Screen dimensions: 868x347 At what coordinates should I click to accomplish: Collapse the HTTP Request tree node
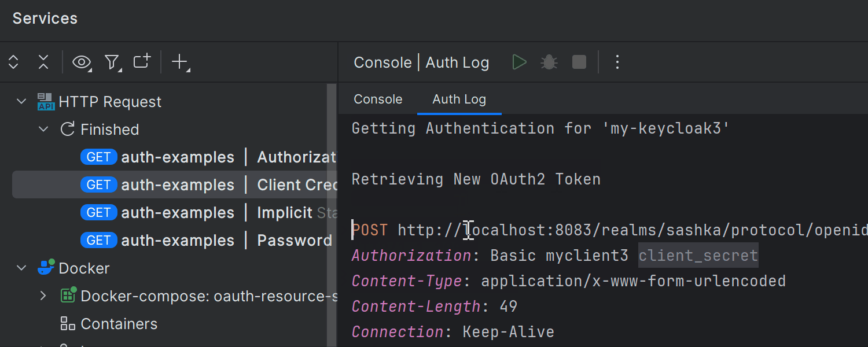click(21, 101)
